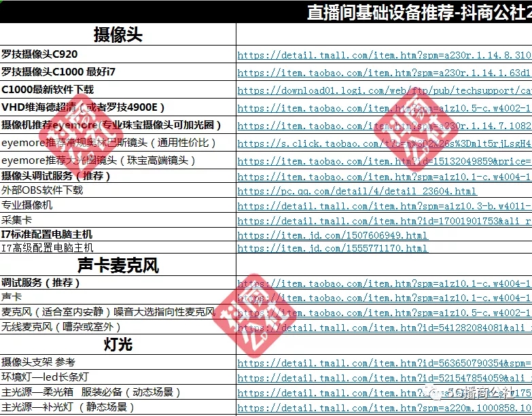The height and width of the screenshot is (416, 532).
Task: Open the link for 声卡
Action: (385, 298)
